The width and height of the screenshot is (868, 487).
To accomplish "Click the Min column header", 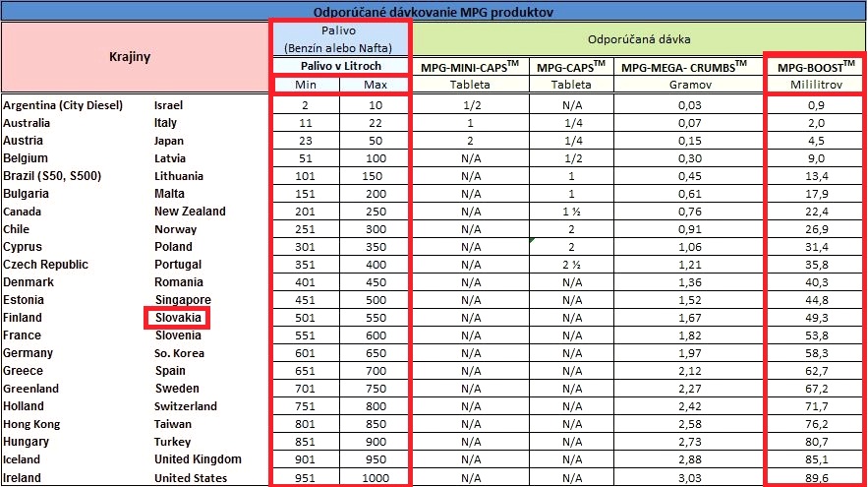I will click(x=306, y=85).
